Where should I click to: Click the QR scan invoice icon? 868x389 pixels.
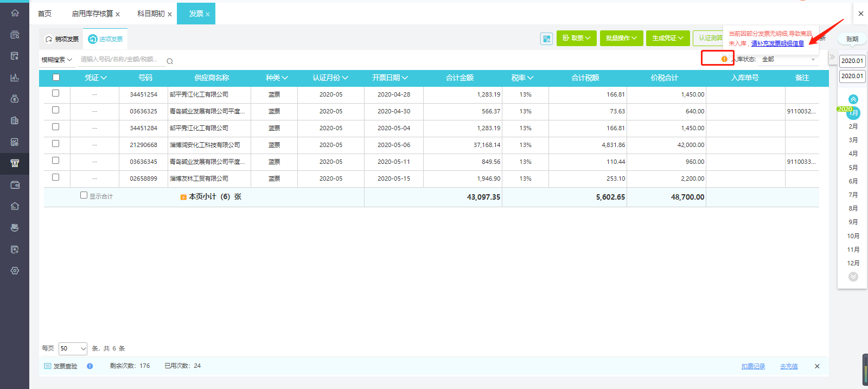pyautogui.click(x=546, y=39)
